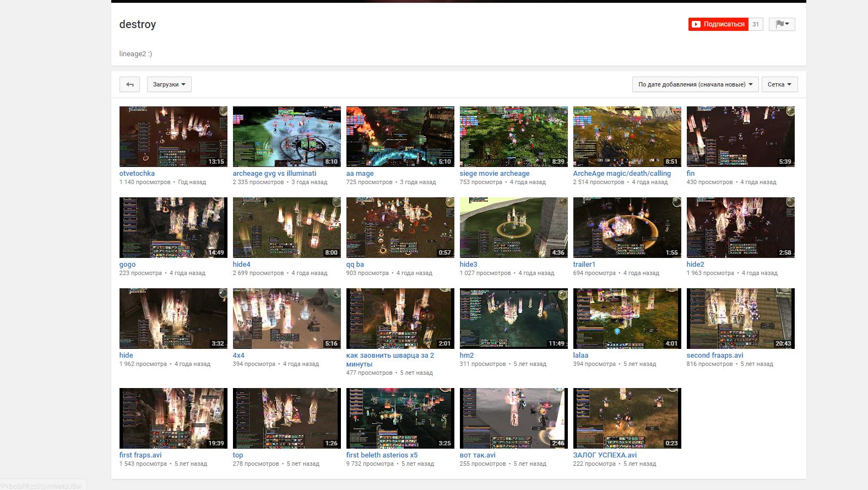
Task: Open the Загрузки dropdown
Action: point(169,84)
